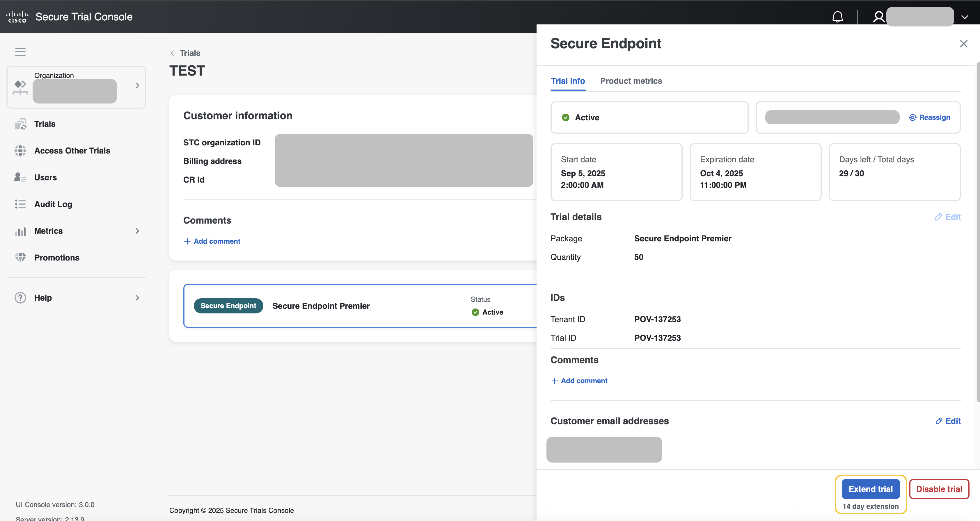Viewport: 980px width, 521px height.
Task: Click the Access Other Trials globe icon
Action: tap(21, 151)
